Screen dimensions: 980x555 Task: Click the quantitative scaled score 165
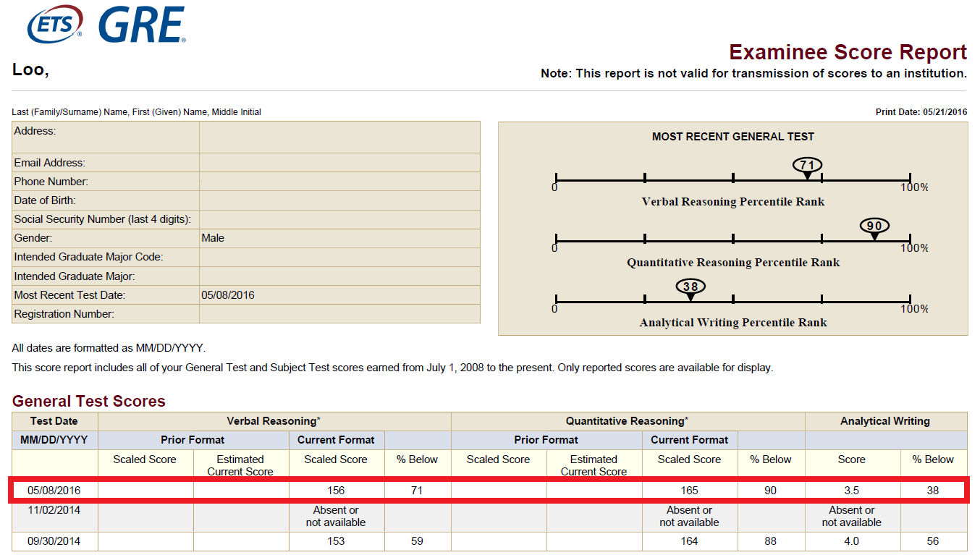coord(690,491)
